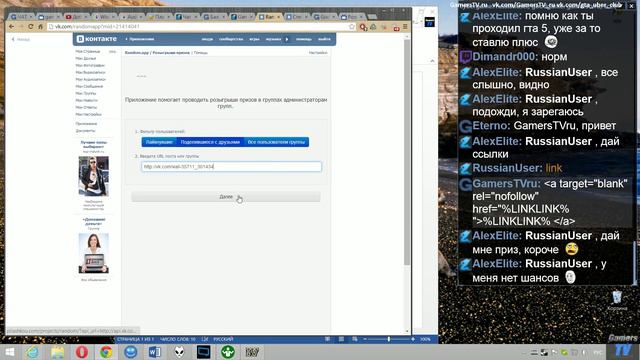Open Chrome home page icon
The width and height of the screenshot is (640, 360).
pyautogui.click(x=40, y=27)
